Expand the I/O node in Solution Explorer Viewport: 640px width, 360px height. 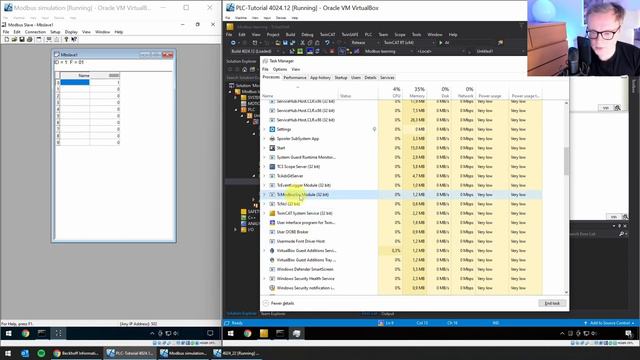pos(236,230)
